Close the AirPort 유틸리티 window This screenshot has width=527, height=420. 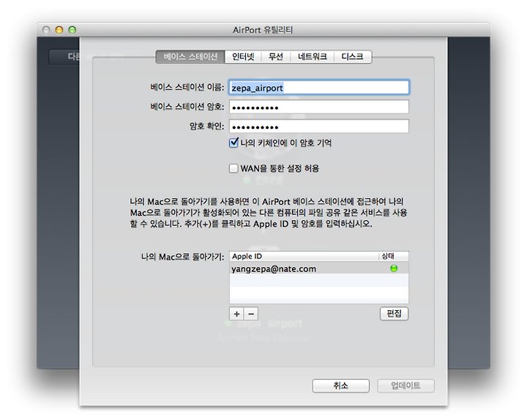(x=46, y=30)
